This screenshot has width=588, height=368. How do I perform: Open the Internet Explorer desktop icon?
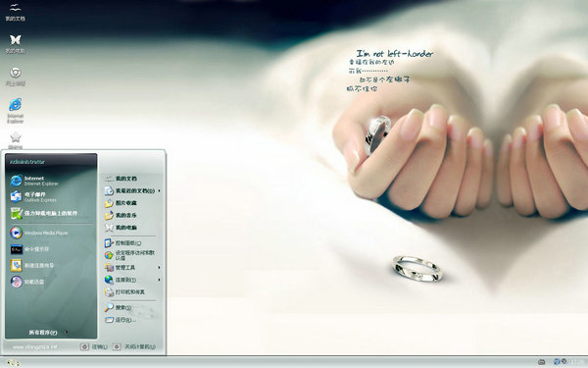pos(15,110)
